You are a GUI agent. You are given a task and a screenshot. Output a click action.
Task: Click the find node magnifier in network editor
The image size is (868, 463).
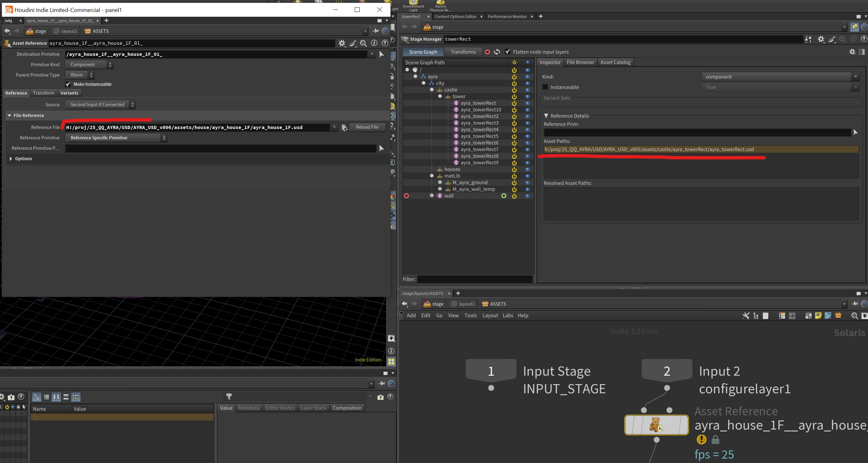[x=854, y=316]
